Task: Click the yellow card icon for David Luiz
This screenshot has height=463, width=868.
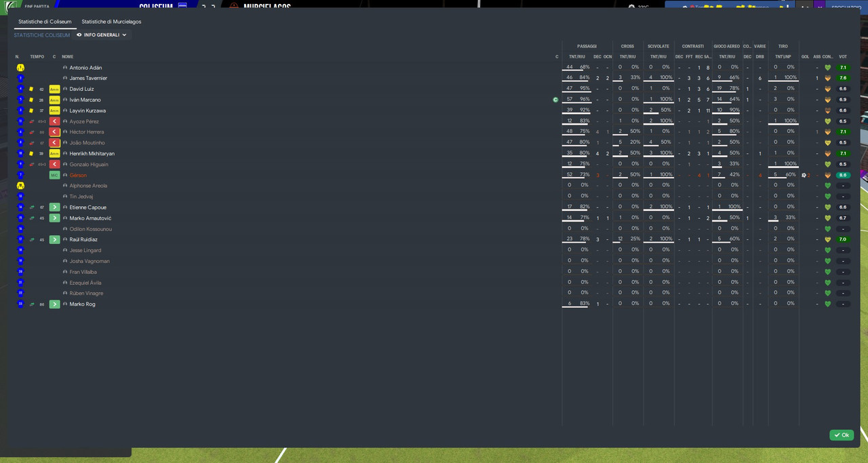Action: pyautogui.click(x=31, y=89)
